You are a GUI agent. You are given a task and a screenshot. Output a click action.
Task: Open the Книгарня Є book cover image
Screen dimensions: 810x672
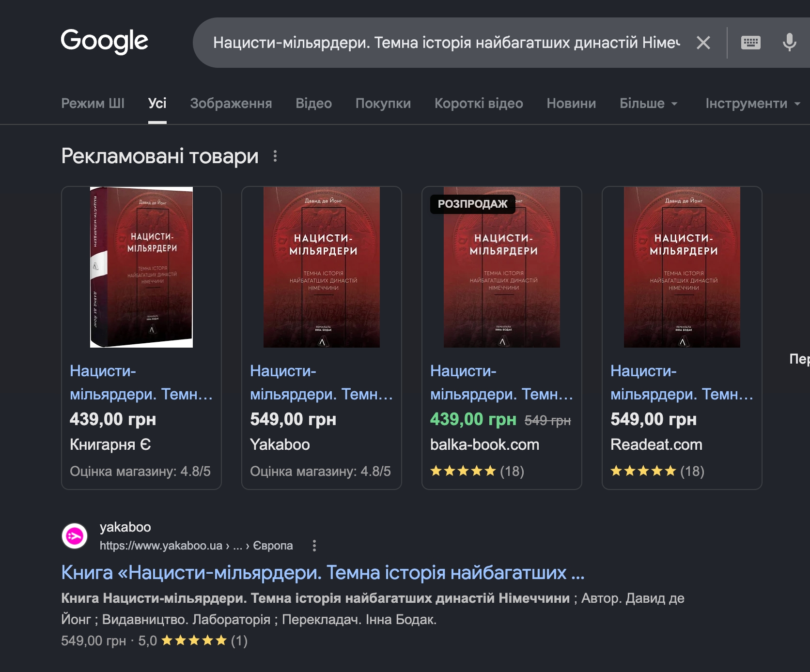[141, 267]
